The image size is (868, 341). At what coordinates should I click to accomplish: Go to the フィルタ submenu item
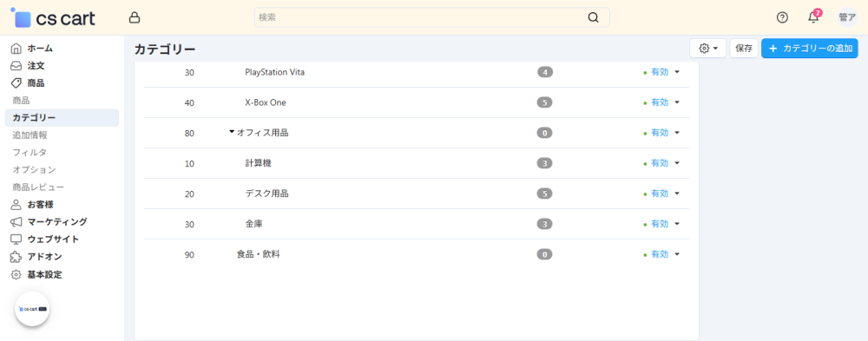(30, 152)
